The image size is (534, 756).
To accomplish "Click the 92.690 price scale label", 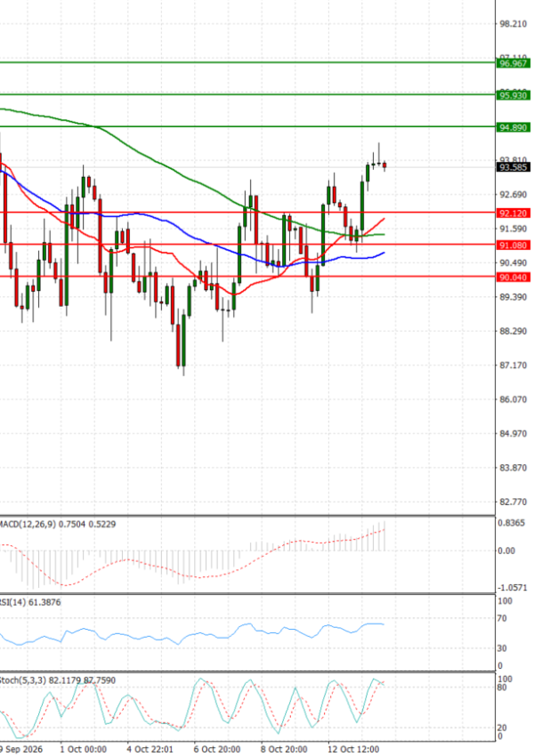I will [x=514, y=194].
